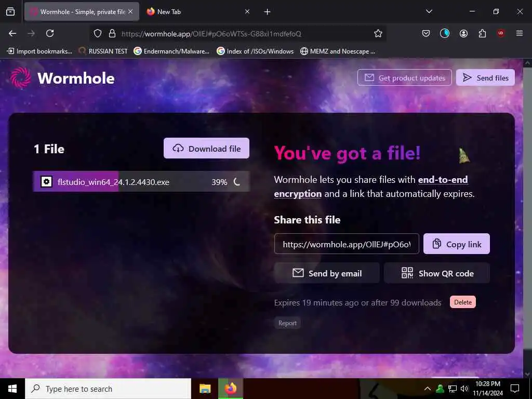Show hidden system tray icons
Viewport: 532px width, 399px height.
click(428, 389)
